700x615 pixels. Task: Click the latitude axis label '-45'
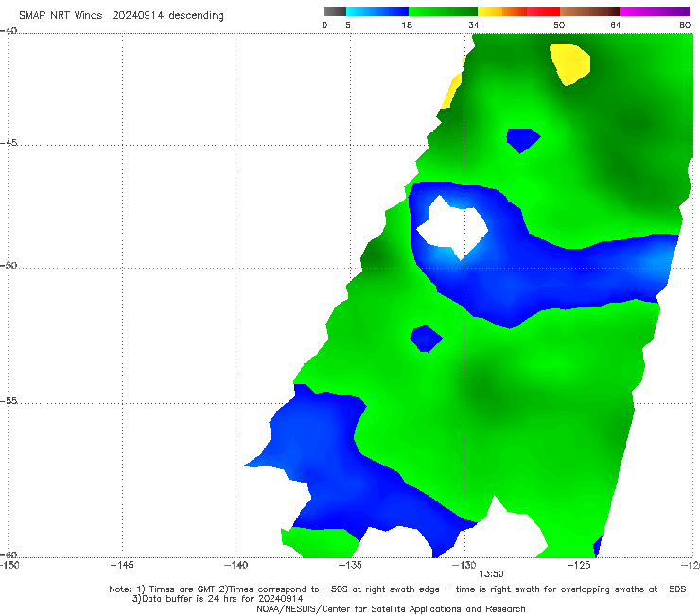(x=9, y=143)
